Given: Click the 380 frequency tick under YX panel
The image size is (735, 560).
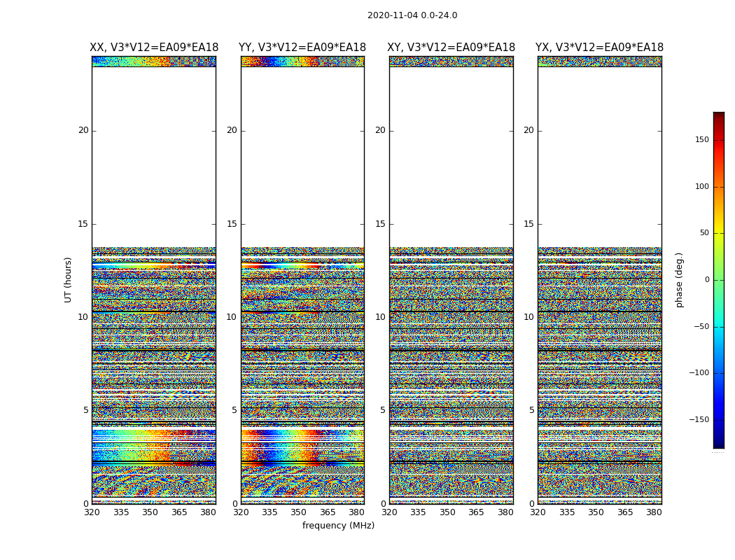Looking at the screenshot, I should point(654,512).
